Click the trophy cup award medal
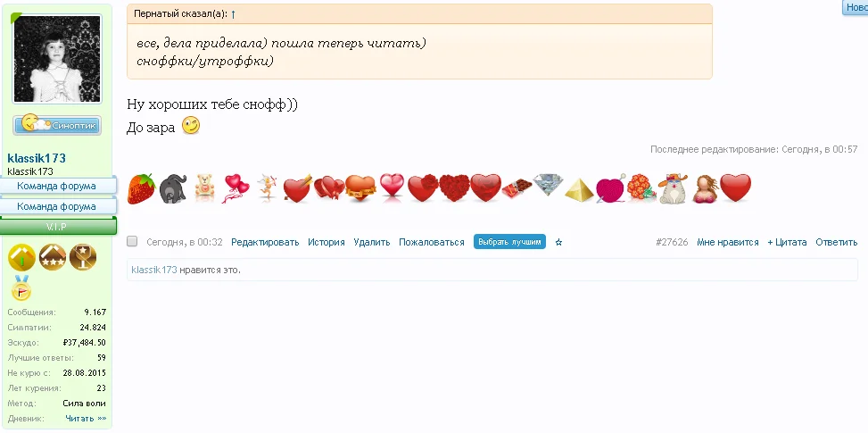This screenshot has width=868, height=433. (x=82, y=257)
